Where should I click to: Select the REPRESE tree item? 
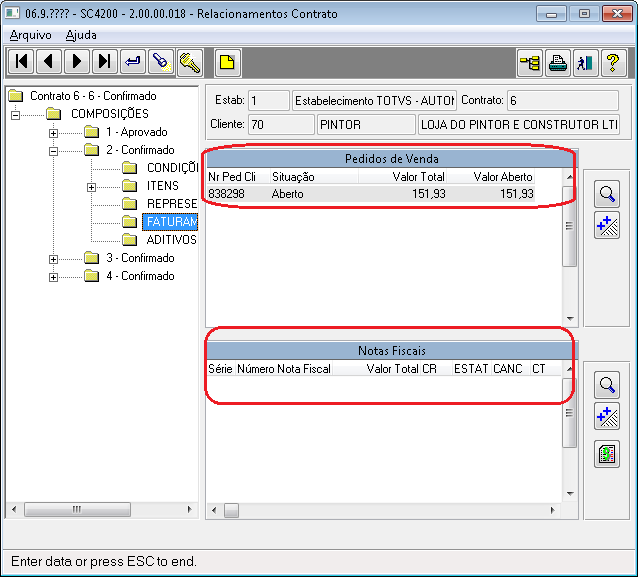click(172, 203)
